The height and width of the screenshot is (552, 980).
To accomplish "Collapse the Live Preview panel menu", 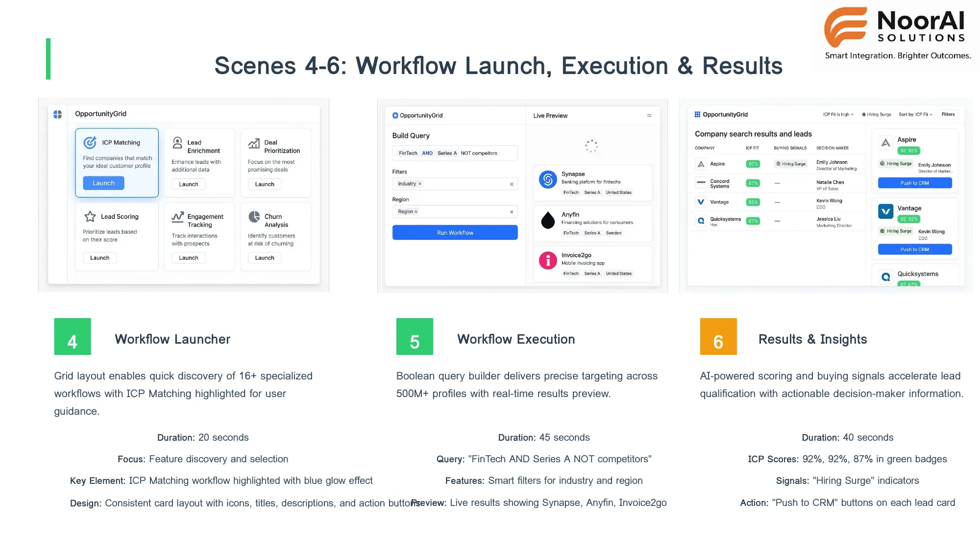I will (649, 116).
